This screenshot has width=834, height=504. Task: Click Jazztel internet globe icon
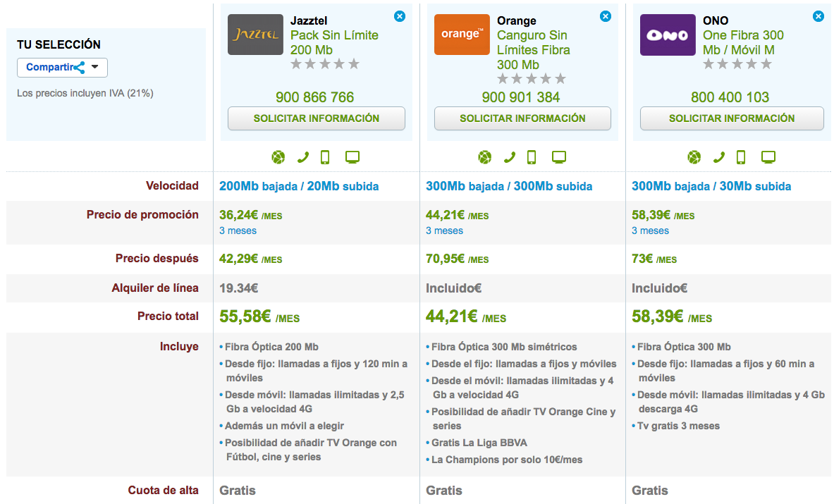(x=278, y=157)
